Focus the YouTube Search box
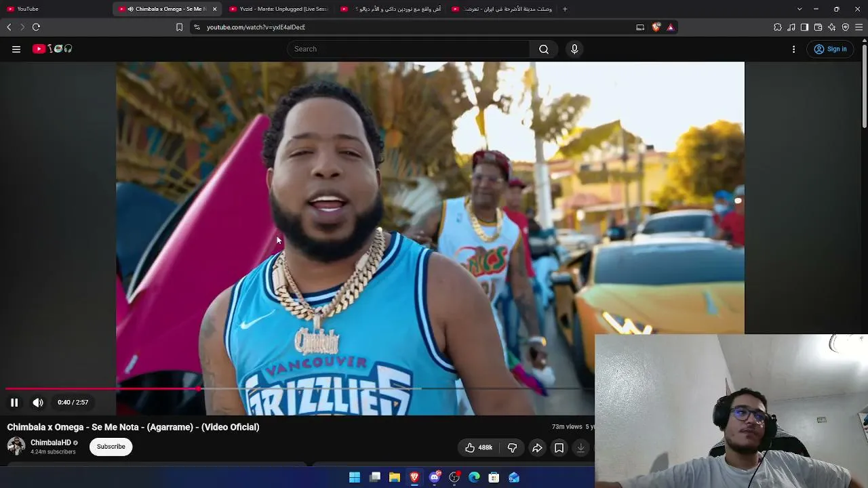 [x=409, y=49]
